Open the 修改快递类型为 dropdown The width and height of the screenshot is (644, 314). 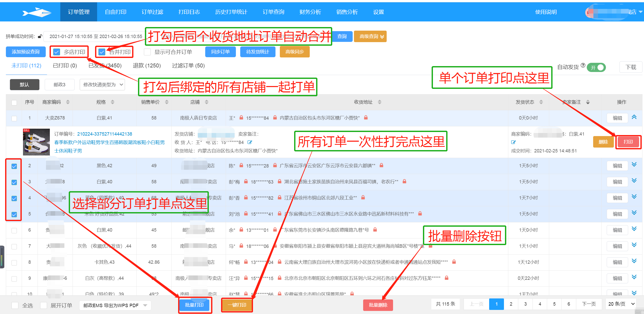pyautogui.click(x=102, y=84)
